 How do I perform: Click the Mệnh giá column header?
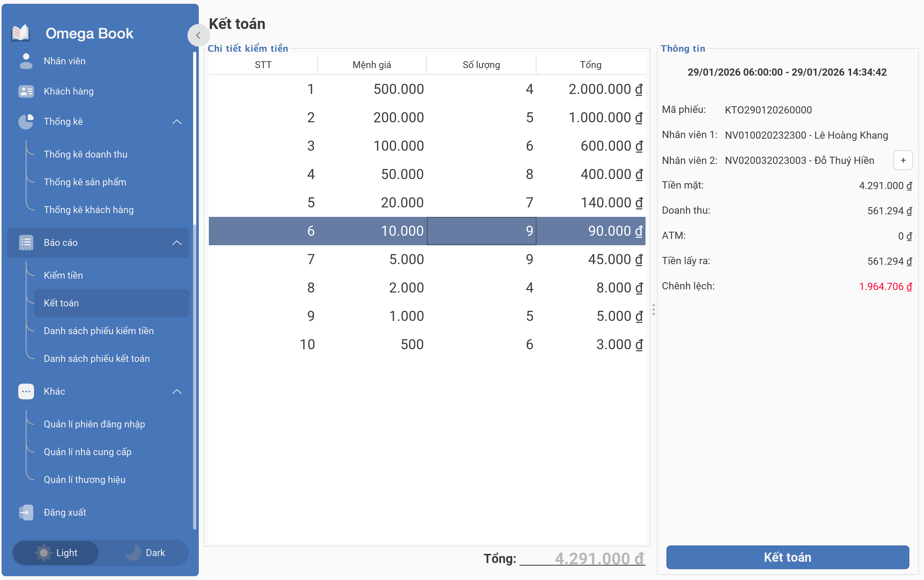click(372, 65)
